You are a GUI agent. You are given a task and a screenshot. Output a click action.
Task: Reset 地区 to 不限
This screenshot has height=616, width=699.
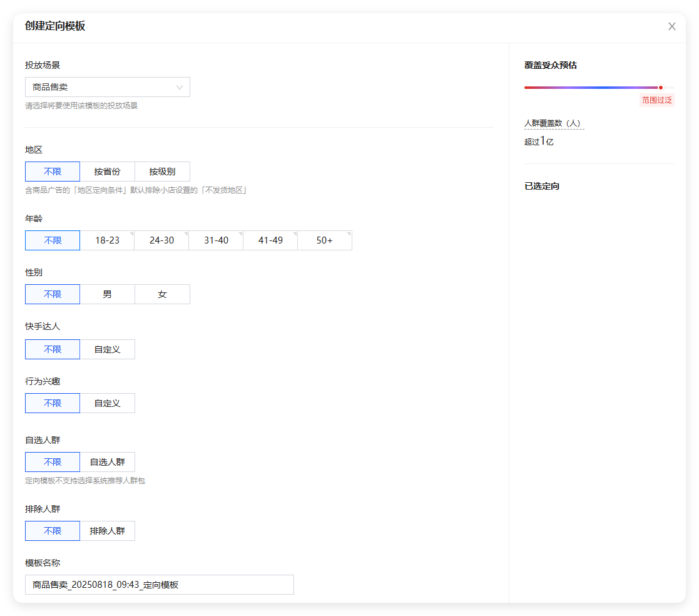pyautogui.click(x=52, y=171)
